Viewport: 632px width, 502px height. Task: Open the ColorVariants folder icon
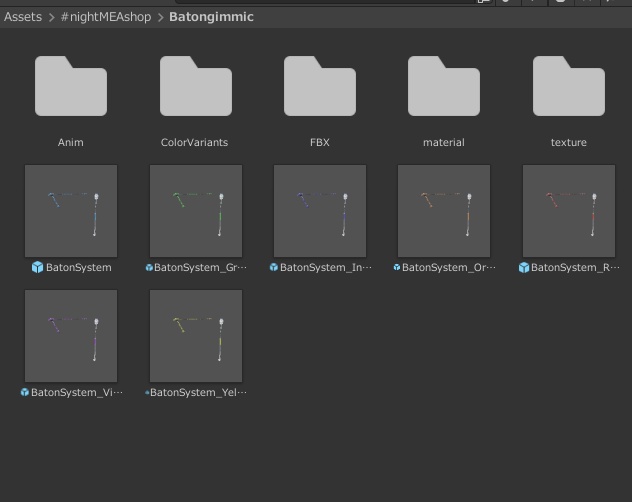pyautogui.click(x=196, y=86)
